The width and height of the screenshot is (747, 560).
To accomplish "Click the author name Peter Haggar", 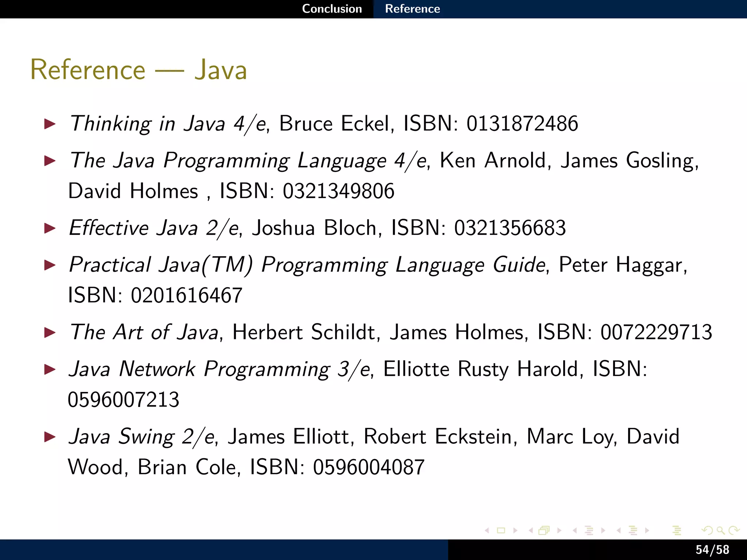I will pyautogui.click(x=620, y=265).
